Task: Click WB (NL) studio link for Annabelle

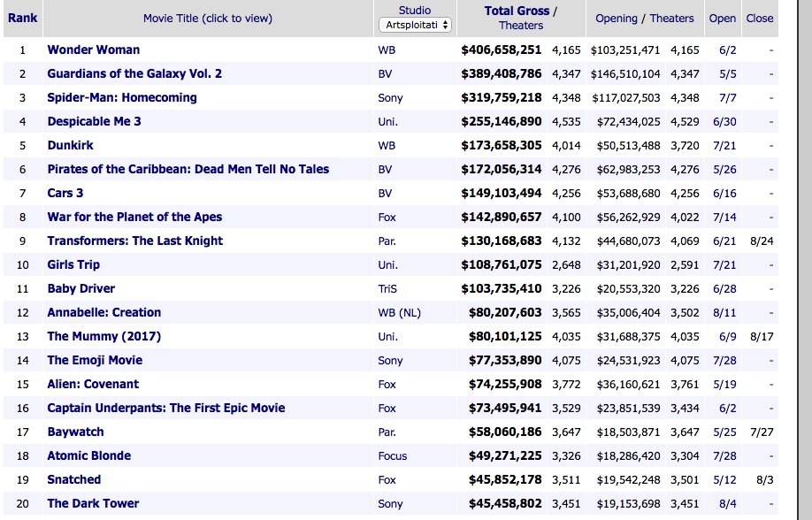Action: click(399, 313)
